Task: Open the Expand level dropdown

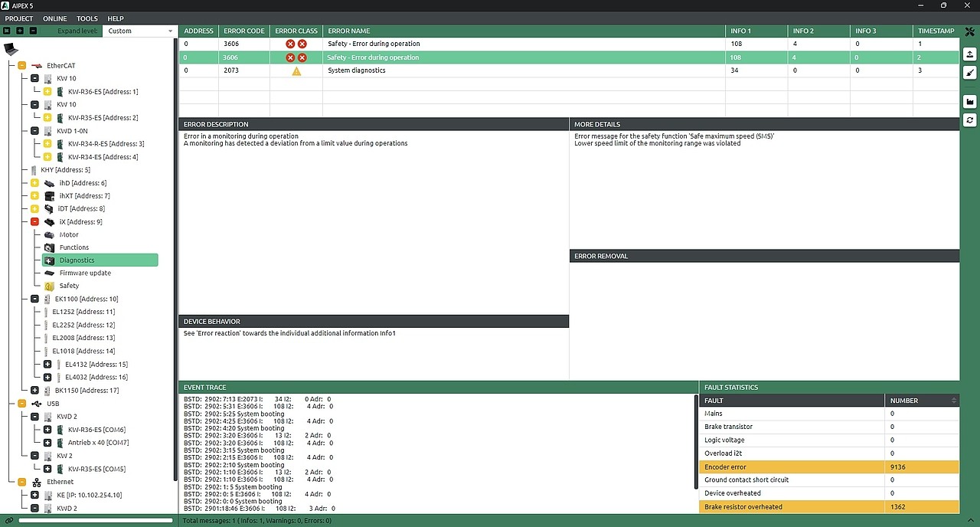Action: click(x=140, y=31)
